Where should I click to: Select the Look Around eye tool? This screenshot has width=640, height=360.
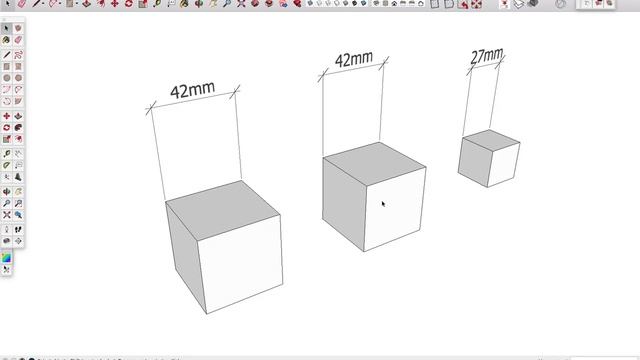(6, 241)
